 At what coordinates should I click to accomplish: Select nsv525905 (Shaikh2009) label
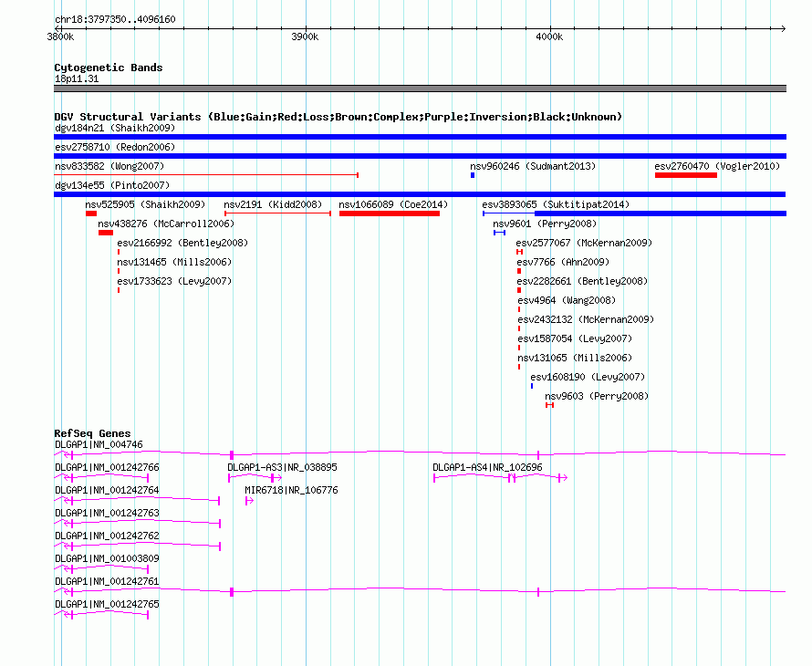click(145, 204)
